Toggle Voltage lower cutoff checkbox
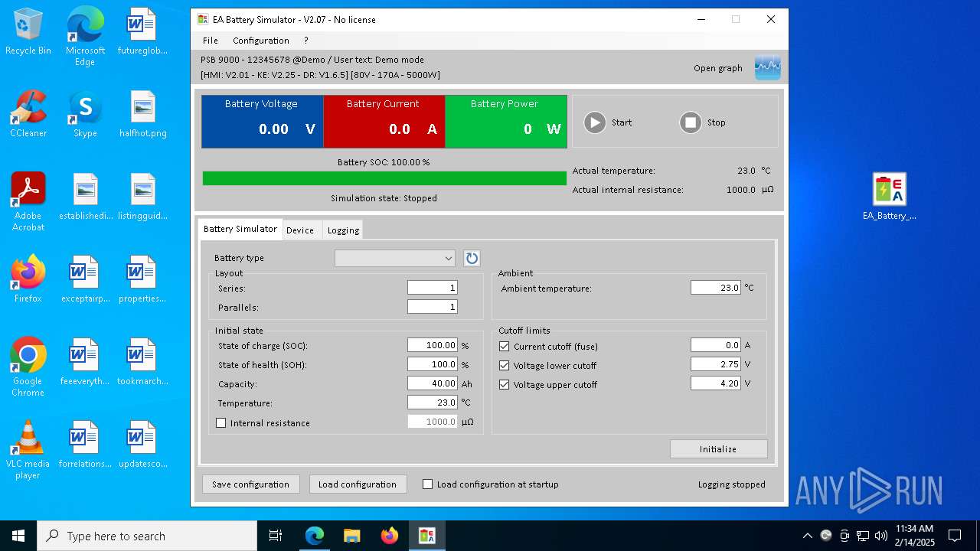 pos(504,365)
